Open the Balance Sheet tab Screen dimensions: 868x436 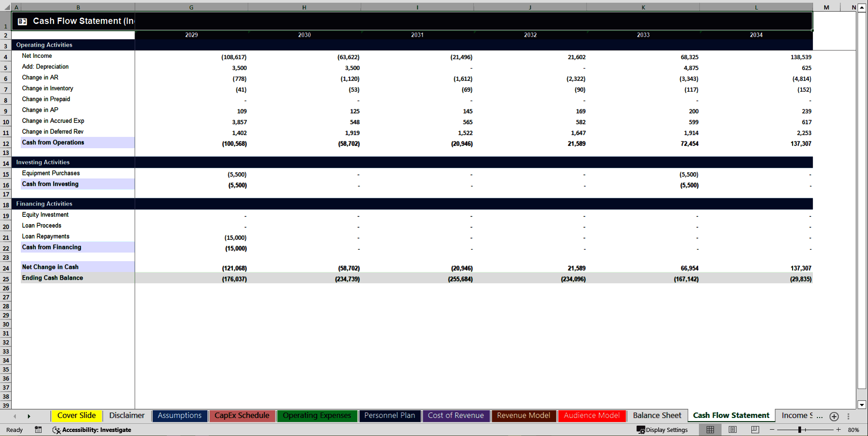click(656, 415)
